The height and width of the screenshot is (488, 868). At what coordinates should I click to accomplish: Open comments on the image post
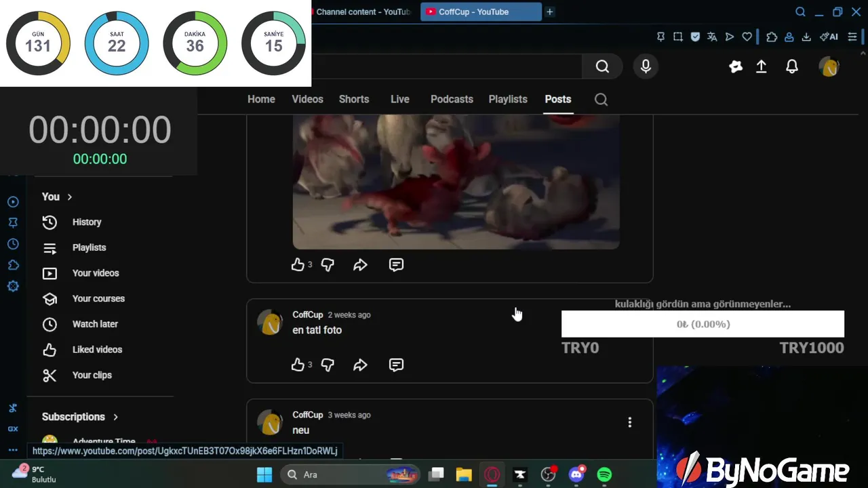(396, 265)
